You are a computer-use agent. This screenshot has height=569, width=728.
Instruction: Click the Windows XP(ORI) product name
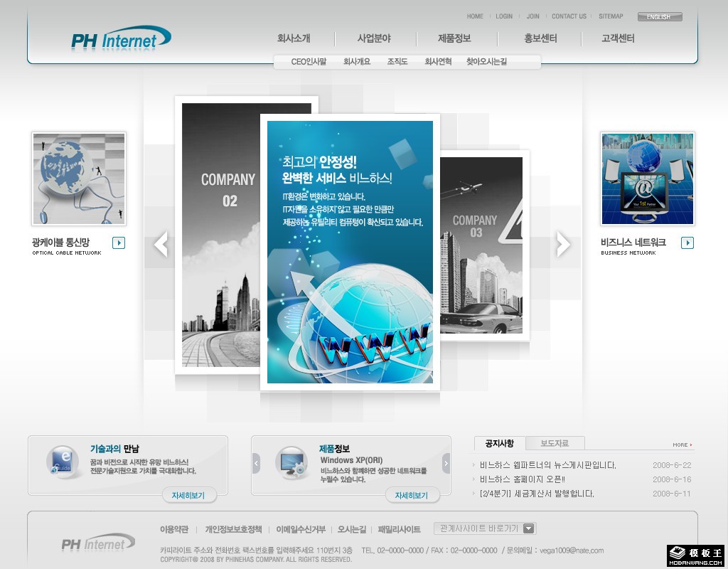tap(351, 460)
